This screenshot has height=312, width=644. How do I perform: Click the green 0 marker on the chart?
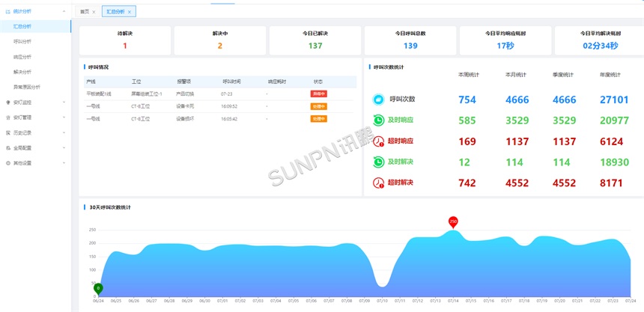pos(98,288)
